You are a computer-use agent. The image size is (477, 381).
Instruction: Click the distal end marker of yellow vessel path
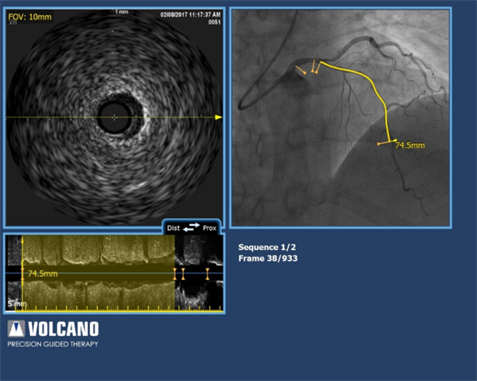[x=387, y=142]
